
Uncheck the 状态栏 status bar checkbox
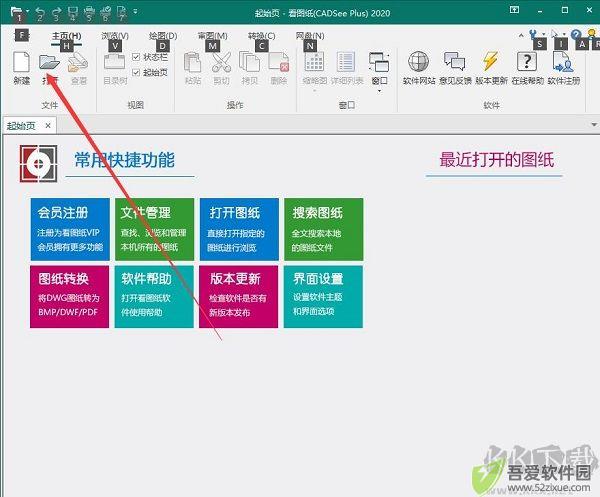tap(136, 57)
